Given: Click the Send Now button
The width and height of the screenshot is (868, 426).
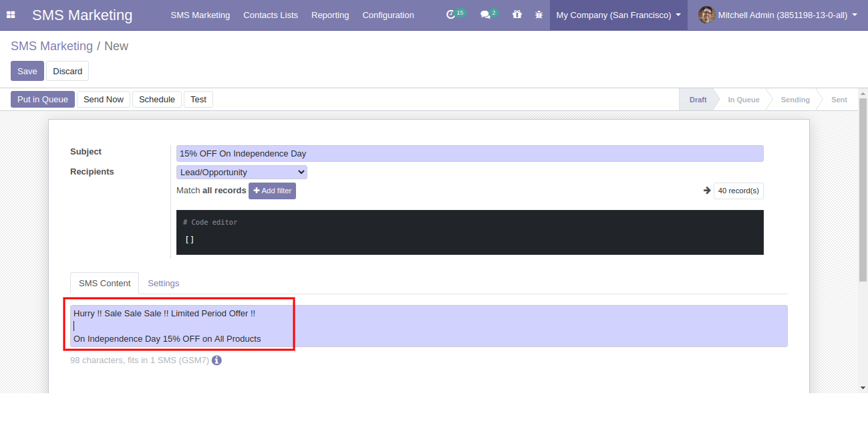Looking at the screenshot, I should tap(104, 100).
